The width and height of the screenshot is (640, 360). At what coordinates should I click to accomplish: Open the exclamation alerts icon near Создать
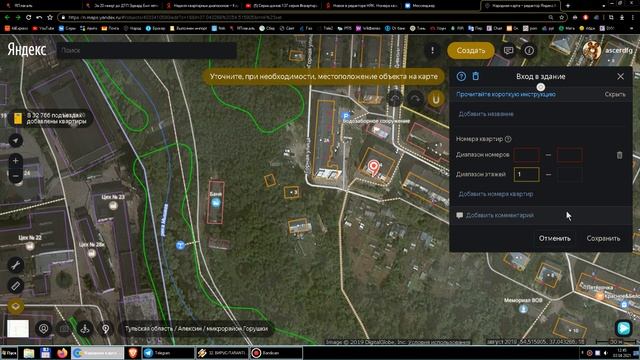point(432,51)
